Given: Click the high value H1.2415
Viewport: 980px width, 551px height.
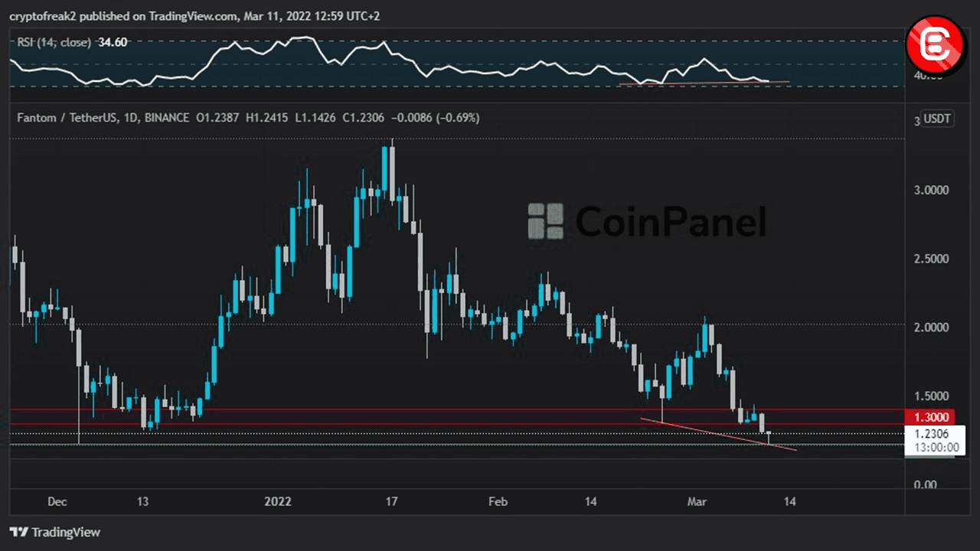Looking at the screenshot, I should [266, 118].
